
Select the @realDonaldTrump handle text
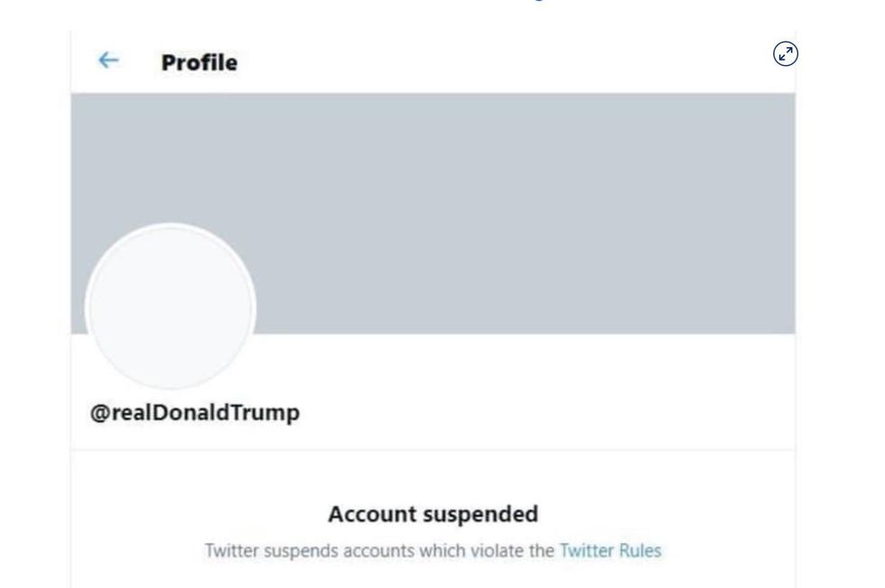point(195,414)
